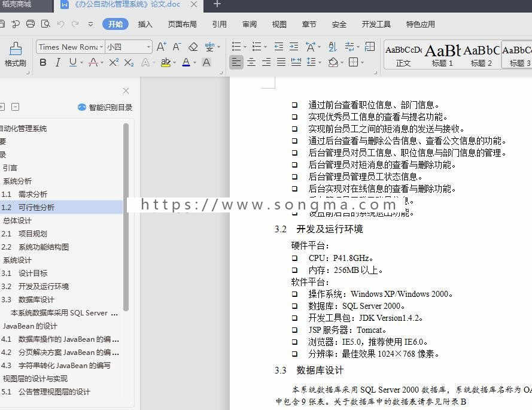Toggle Italic formatting
The width and height of the screenshot is (532, 410).
point(57,62)
